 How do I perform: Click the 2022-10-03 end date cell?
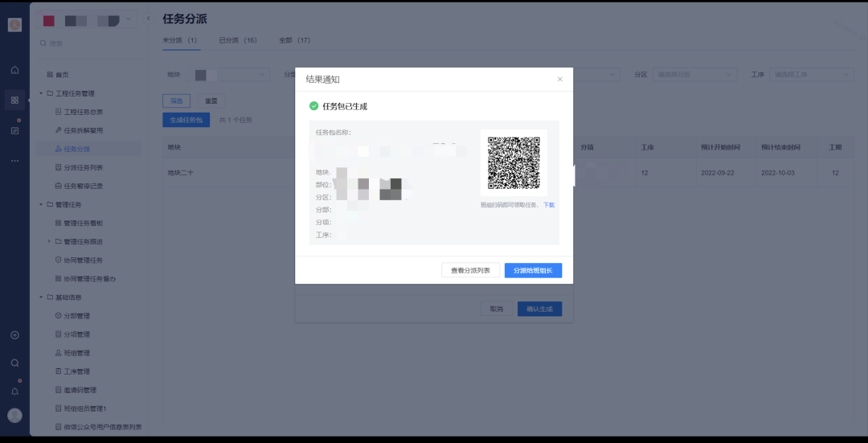point(778,173)
